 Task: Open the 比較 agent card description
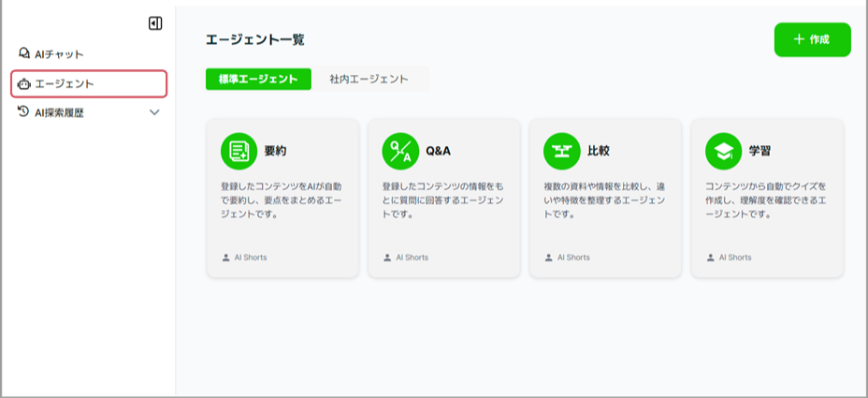click(605, 199)
